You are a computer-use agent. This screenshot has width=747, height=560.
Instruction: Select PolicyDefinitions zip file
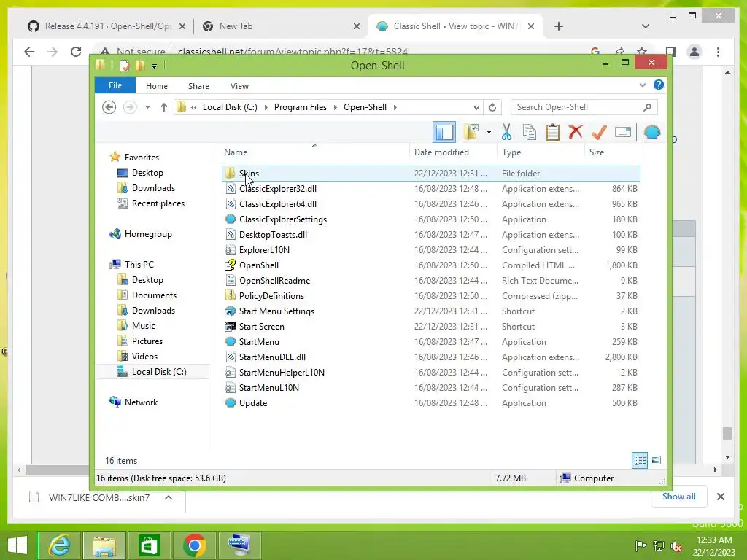coord(430,296)
